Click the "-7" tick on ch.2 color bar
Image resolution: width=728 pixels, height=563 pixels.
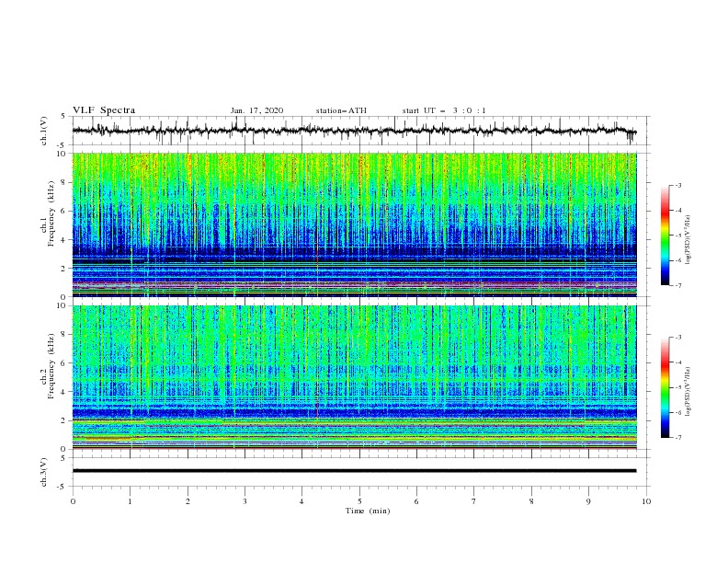coord(677,437)
